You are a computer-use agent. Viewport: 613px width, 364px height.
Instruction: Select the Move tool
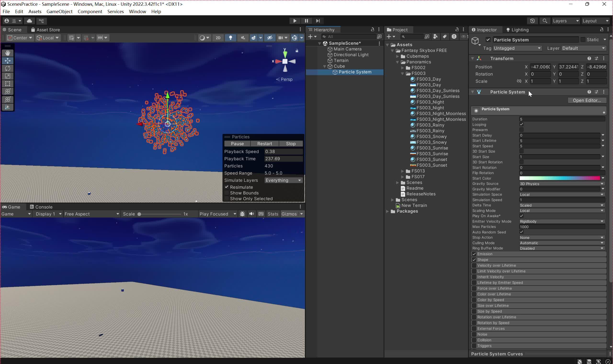(8, 61)
